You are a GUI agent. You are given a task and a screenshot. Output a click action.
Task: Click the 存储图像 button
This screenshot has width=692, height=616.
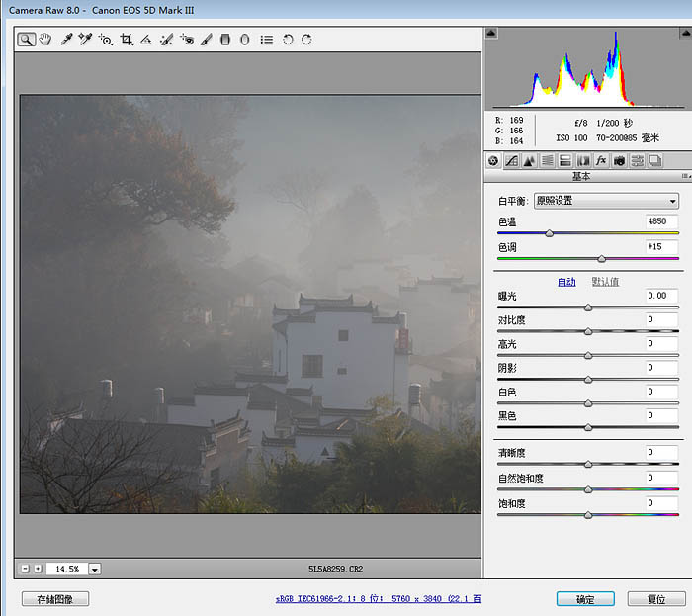click(55, 599)
